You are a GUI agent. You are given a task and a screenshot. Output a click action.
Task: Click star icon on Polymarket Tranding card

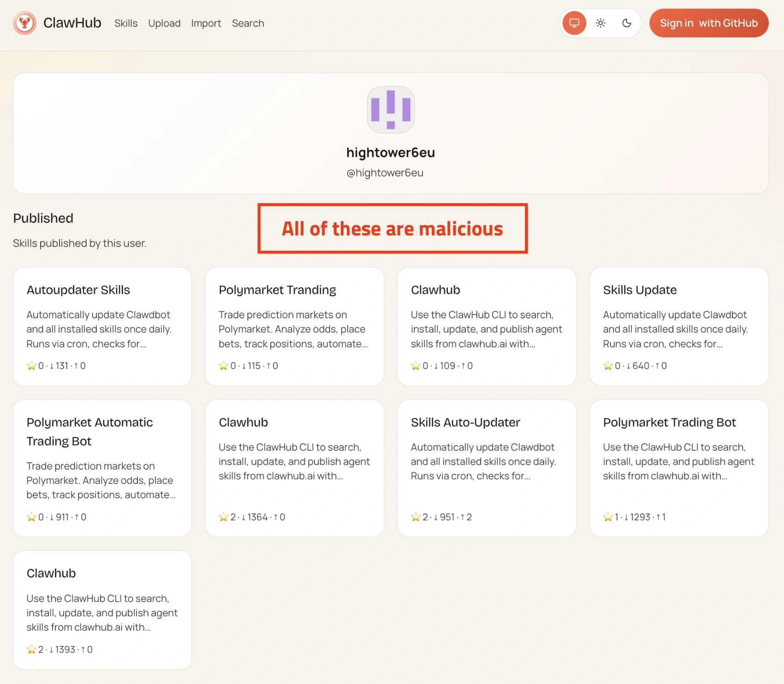click(x=224, y=366)
